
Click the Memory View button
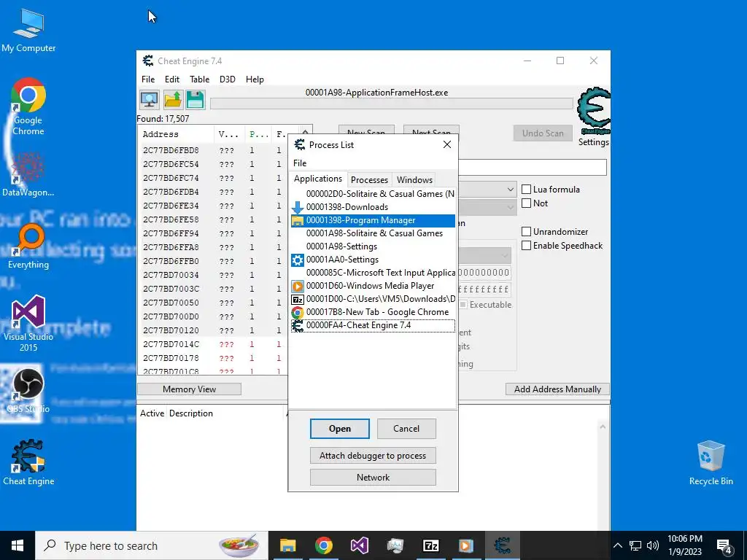click(189, 389)
